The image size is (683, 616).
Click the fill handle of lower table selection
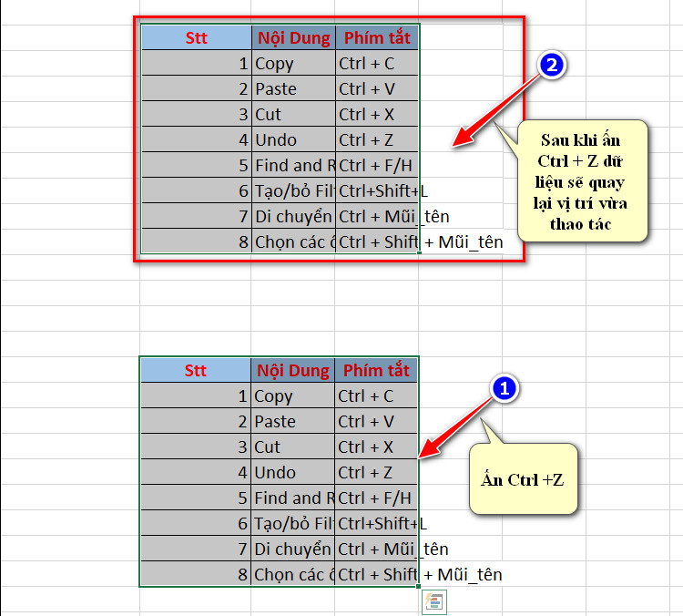(x=419, y=587)
